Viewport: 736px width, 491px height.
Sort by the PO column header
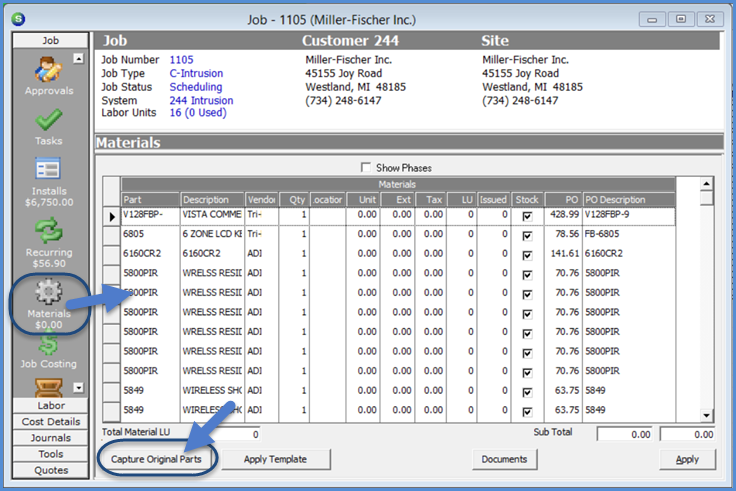point(563,199)
